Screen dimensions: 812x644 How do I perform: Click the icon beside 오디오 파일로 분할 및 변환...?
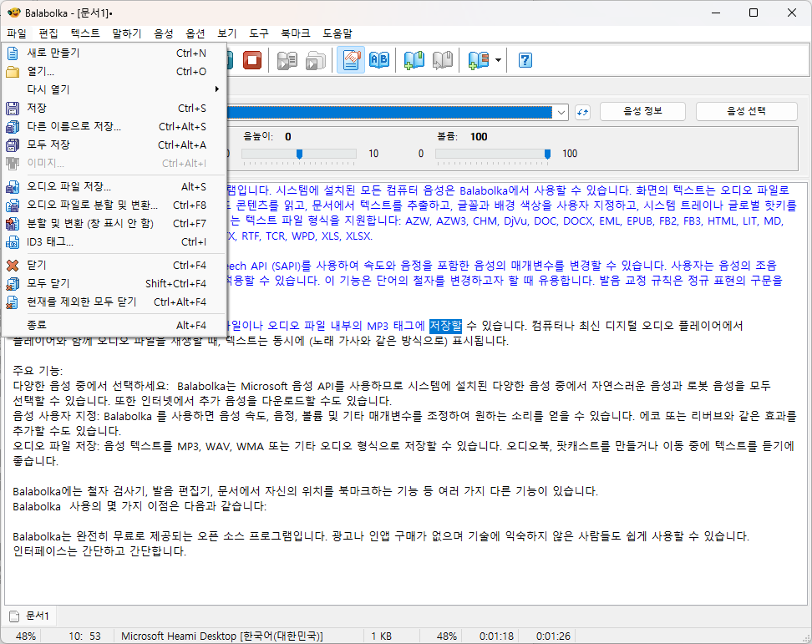coord(13,205)
